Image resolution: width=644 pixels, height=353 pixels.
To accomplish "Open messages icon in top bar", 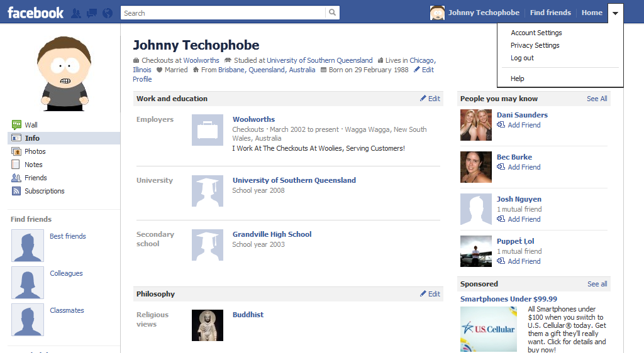I will coord(92,13).
